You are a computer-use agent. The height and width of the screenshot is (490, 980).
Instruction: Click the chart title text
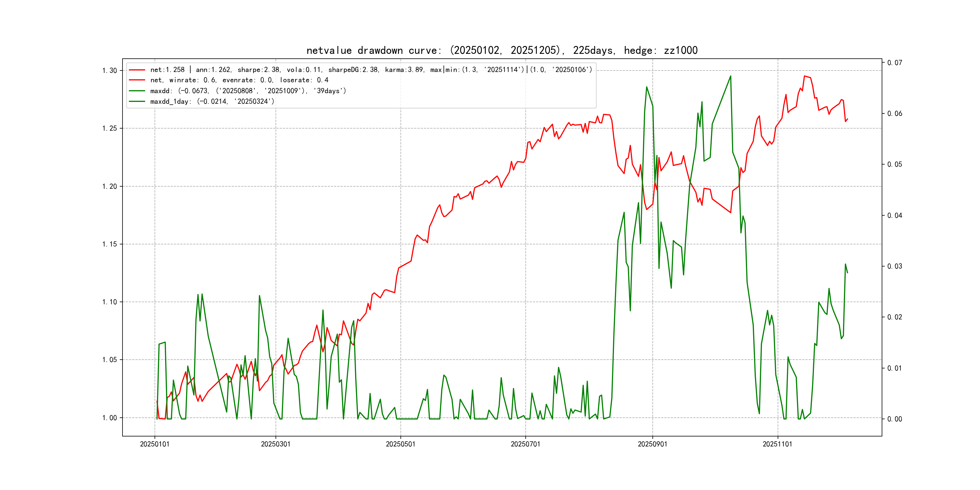click(502, 50)
